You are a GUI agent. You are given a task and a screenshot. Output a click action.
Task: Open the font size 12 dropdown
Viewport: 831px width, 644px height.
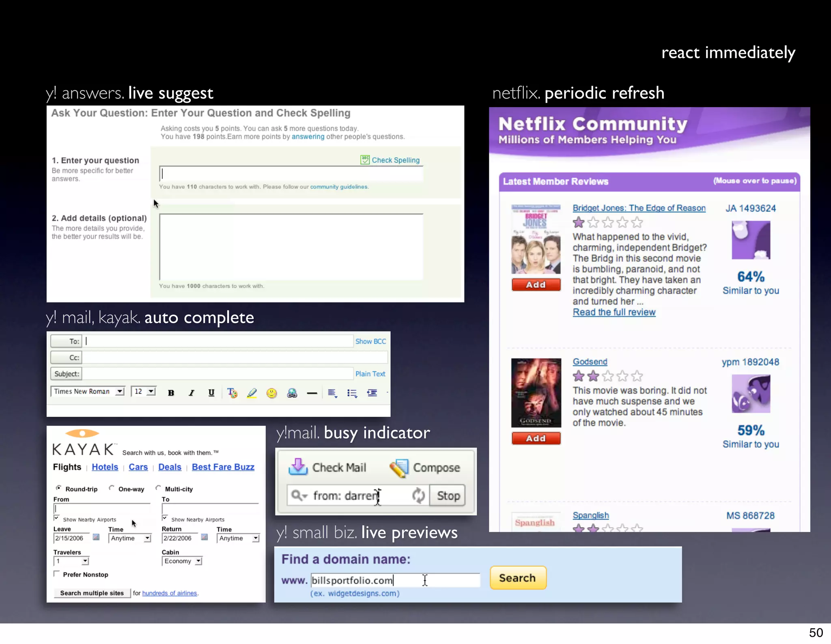click(x=144, y=391)
